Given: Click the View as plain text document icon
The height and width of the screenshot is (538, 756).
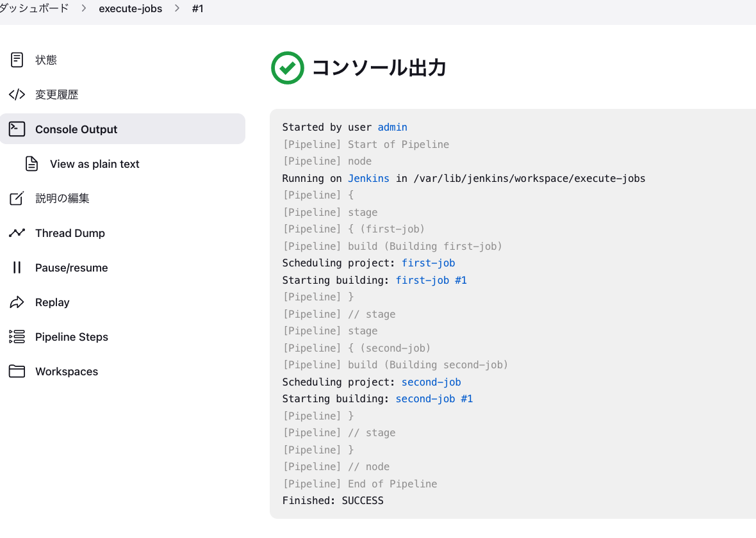Looking at the screenshot, I should 31,164.
